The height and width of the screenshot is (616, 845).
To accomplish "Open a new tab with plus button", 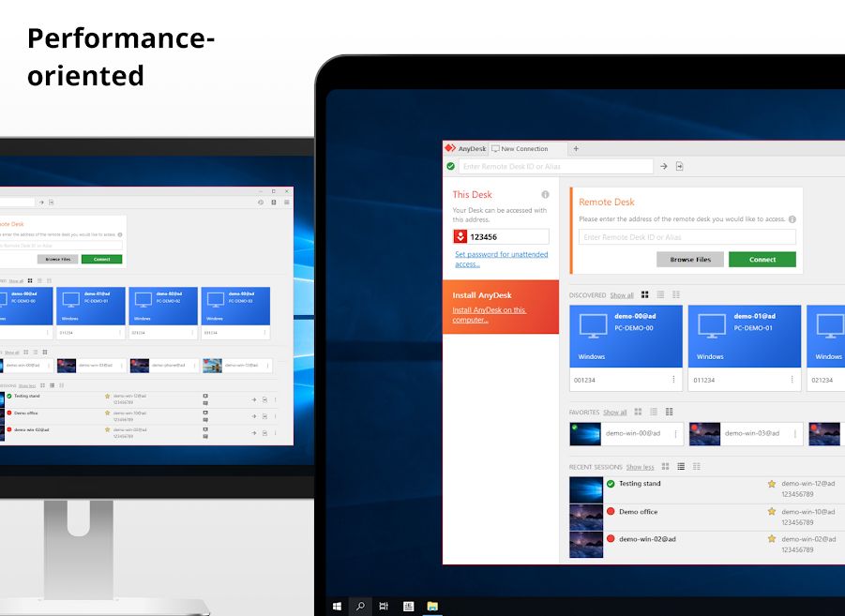I will (x=576, y=148).
